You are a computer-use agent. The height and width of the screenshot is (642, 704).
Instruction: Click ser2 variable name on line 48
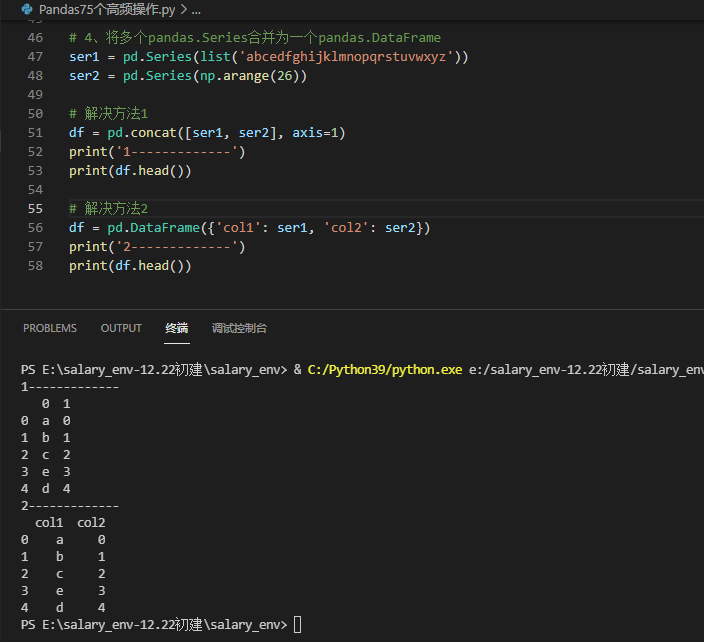[x=84, y=76]
